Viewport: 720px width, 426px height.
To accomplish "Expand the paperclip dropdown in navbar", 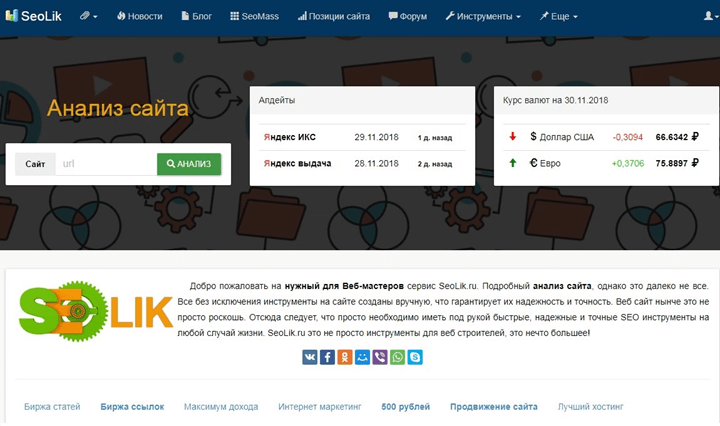I will [x=88, y=16].
